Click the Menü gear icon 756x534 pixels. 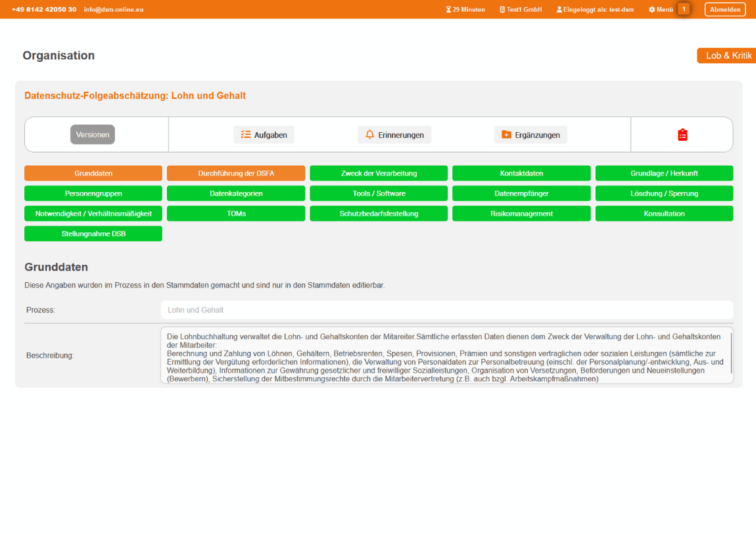pyautogui.click(x=652, y=10)
